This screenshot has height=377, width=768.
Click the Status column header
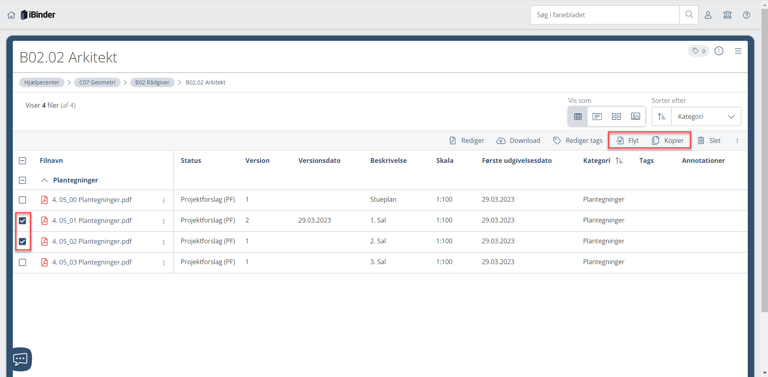[191, 161]
